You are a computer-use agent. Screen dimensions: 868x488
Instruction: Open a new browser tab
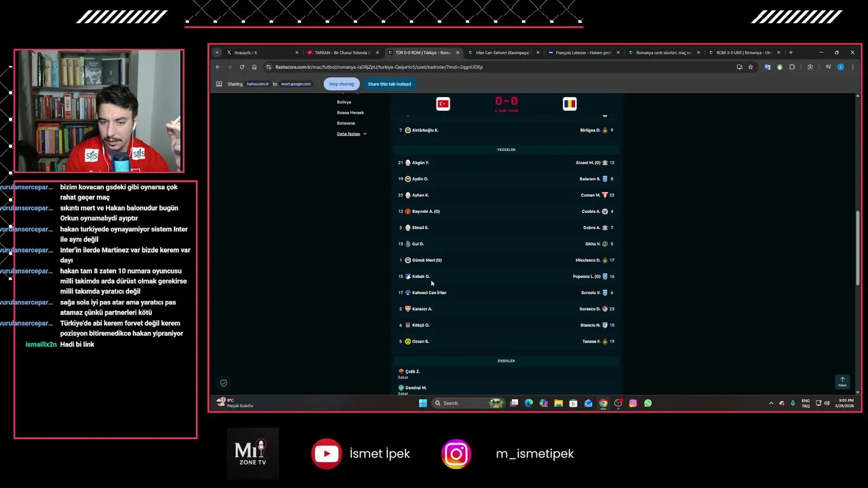(791, 52)
